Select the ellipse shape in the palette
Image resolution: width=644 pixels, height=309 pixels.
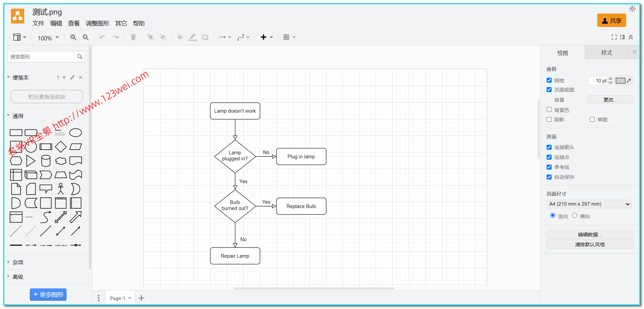[x=75, y=133]
